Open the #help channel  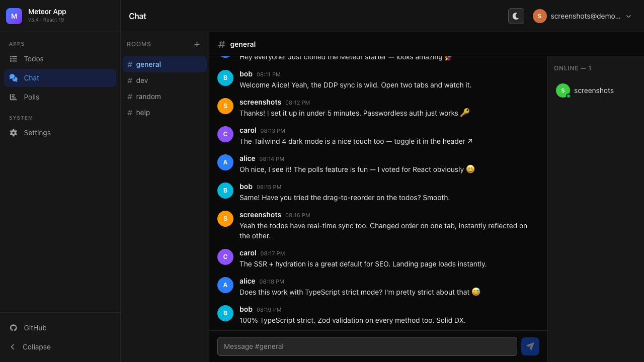[x=143, y=113]
